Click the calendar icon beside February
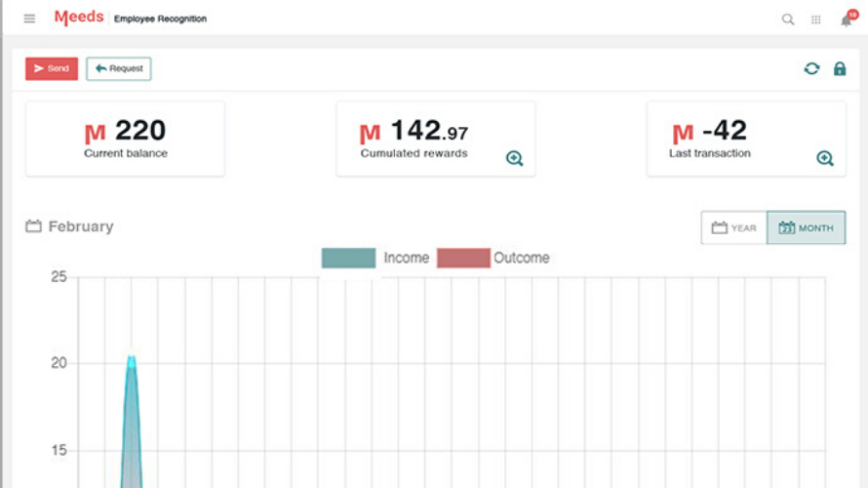The width and height of the screenshot is (868, 488). (x=33, y=226)
